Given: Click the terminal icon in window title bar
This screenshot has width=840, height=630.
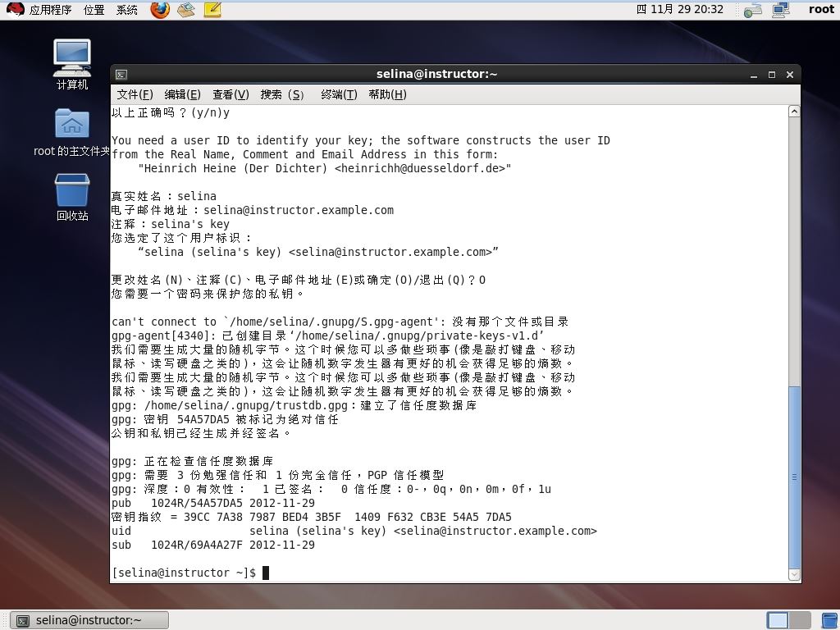Looking at the screenshot, I should click(x=121, y=75).
